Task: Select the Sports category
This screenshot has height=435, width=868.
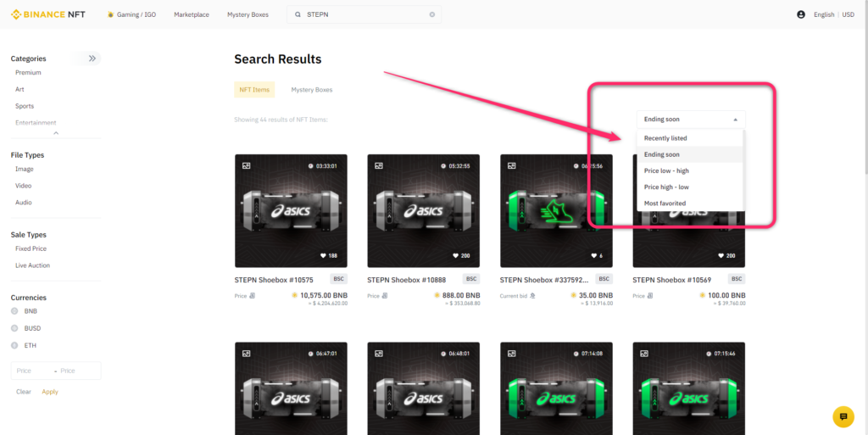Action: [x=25, y=106]
